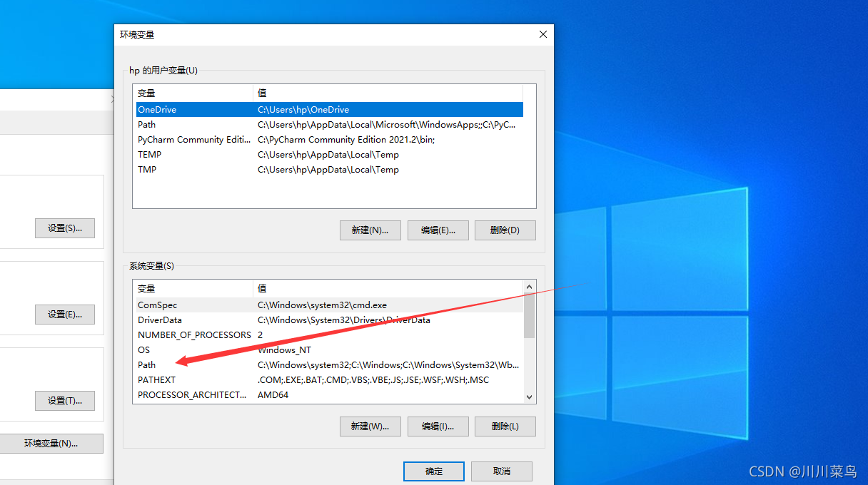Click 设置(S)... in the background window

(x=65, y=228)
